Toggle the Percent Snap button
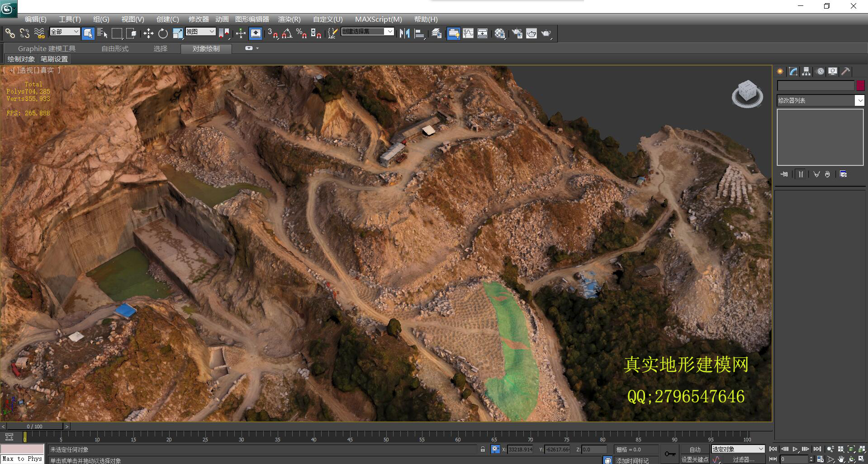This screenshot has height=464, width=868. tap(301, 33)
